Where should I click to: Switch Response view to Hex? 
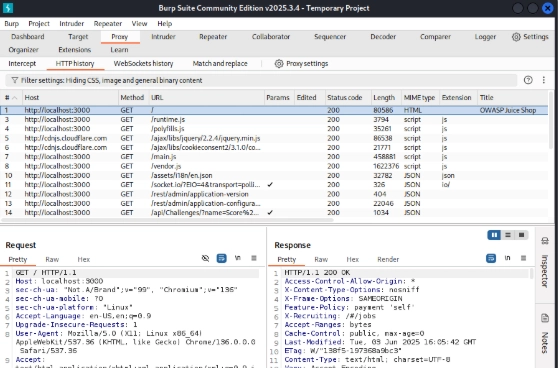coord(353,259)
